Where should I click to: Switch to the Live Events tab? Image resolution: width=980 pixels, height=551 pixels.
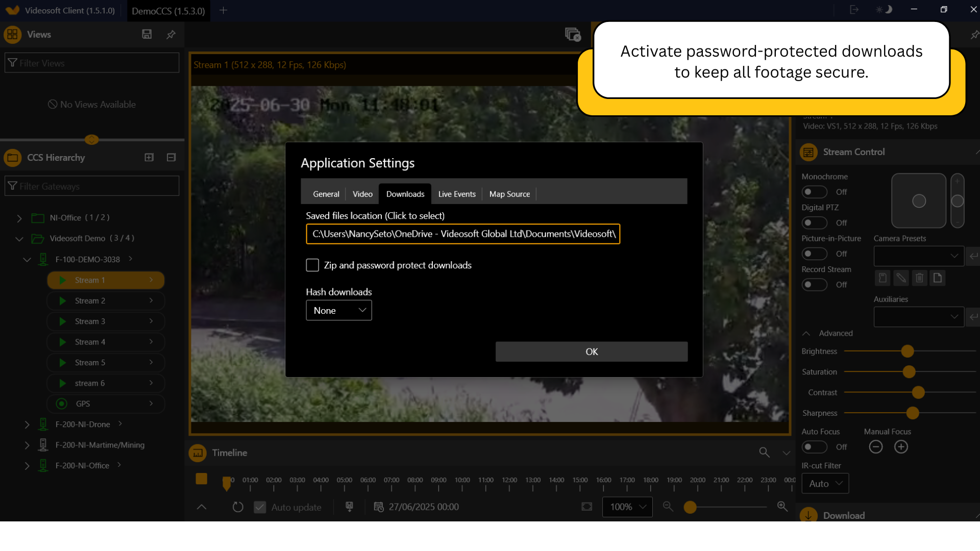pyautogui.click(x=457, y=194)
